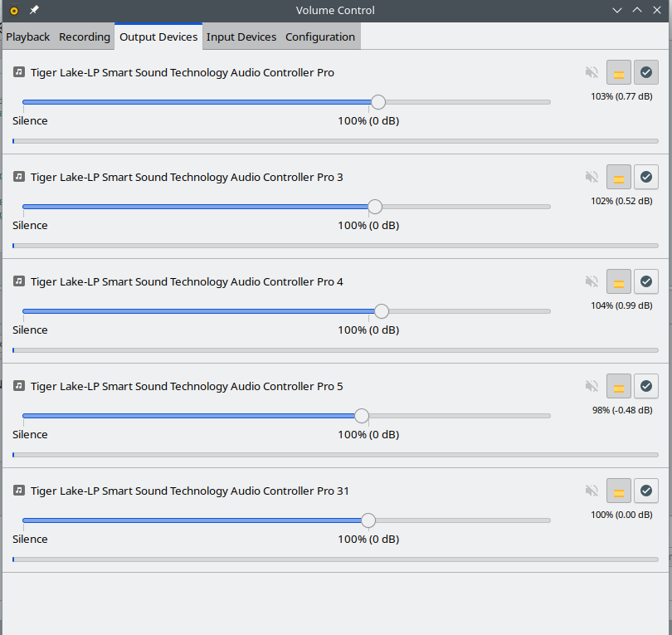This screenshot has height=635, width=672.
Task: Mute Audio Controller Pro output
Action: 592,72
